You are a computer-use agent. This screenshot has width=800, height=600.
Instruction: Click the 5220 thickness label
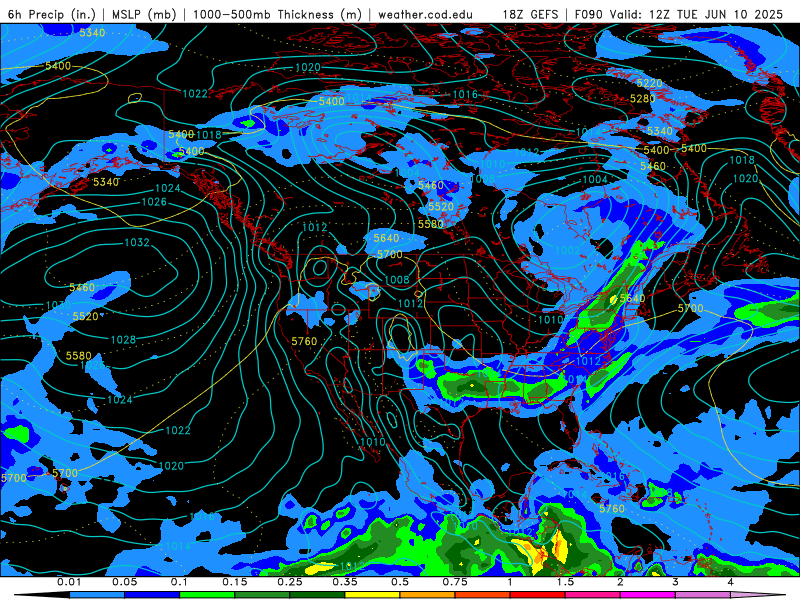pyautogui.click(x=649, y=83)
